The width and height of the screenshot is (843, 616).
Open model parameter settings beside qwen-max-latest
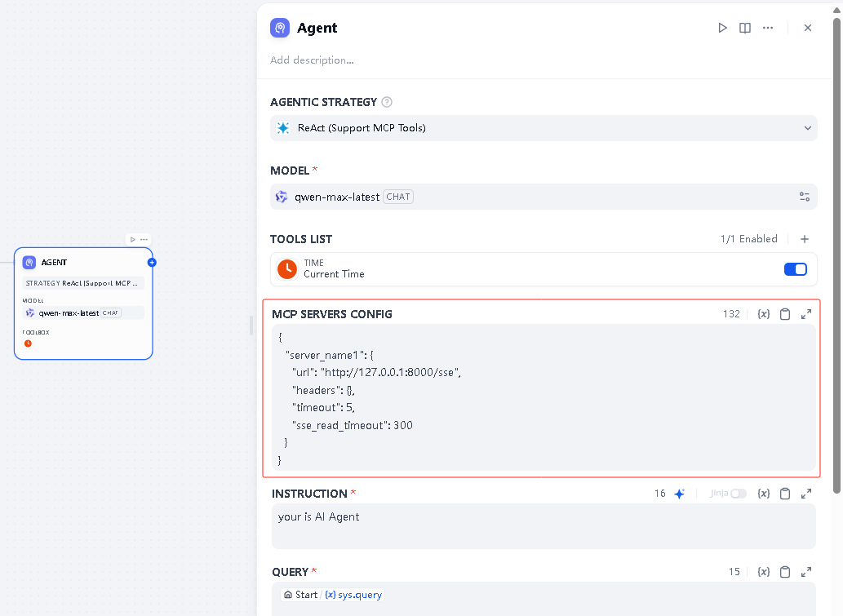pos(805,197)
